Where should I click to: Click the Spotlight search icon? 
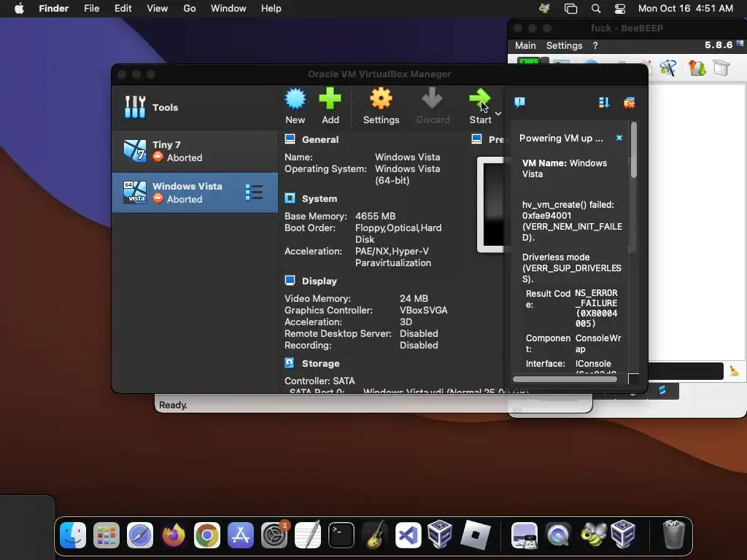point(595,9)
